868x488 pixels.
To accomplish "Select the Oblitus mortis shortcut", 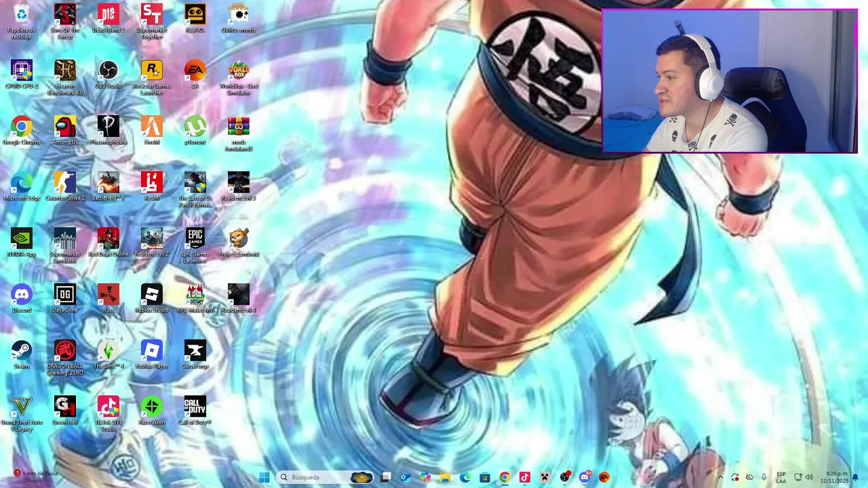I will pos(239,18).
